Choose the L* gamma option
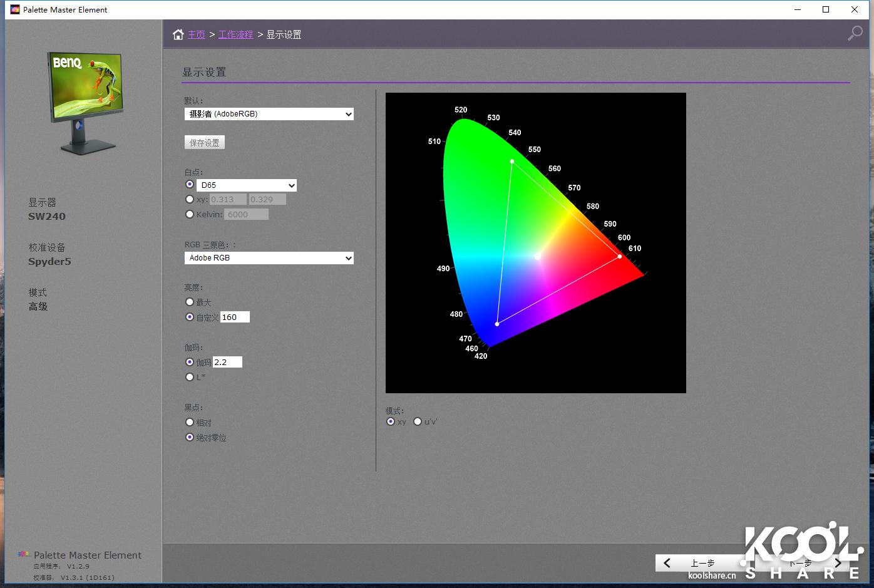 pyautogui.click(x=190, y=377)
